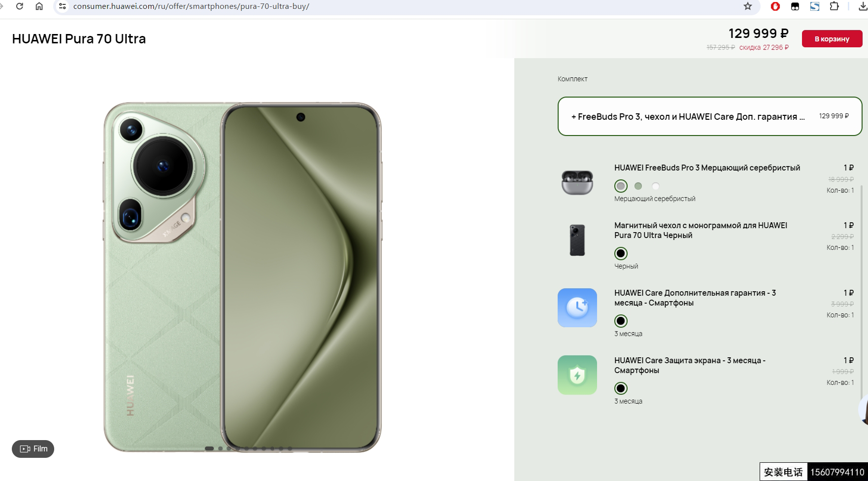Go to browser home page icon

click(39, 6)
